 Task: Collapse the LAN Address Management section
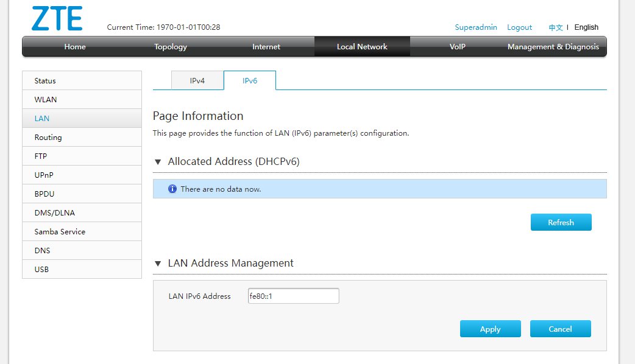158,264
